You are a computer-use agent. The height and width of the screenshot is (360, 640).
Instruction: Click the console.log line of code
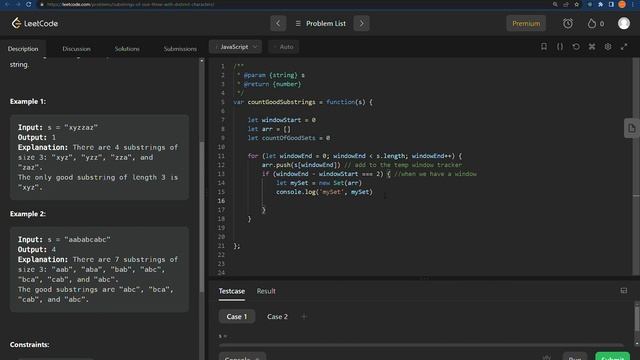(x=324, y=192)
